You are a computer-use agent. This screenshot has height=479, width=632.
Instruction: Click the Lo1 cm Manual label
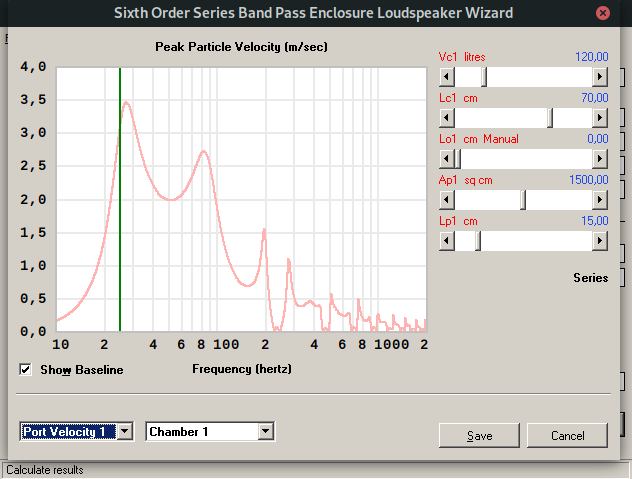pos(478,139)
